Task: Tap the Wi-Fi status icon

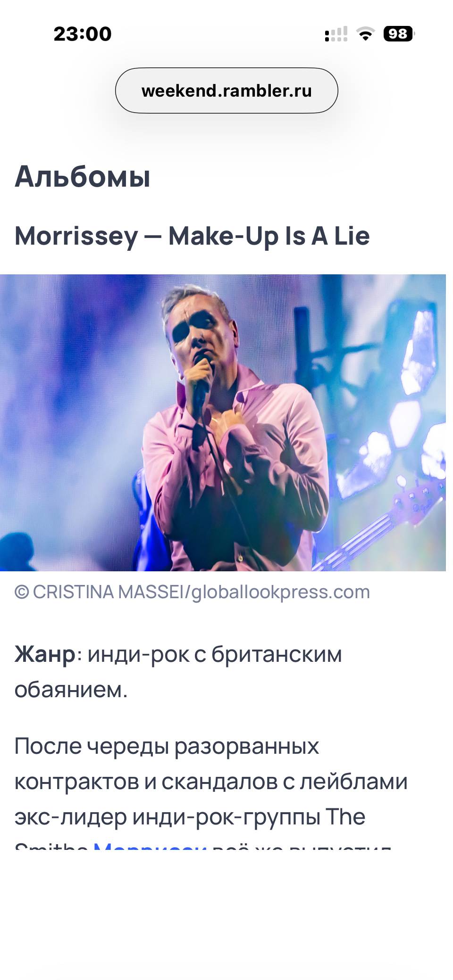Action: pyautogui.click(x=365, y=34)
